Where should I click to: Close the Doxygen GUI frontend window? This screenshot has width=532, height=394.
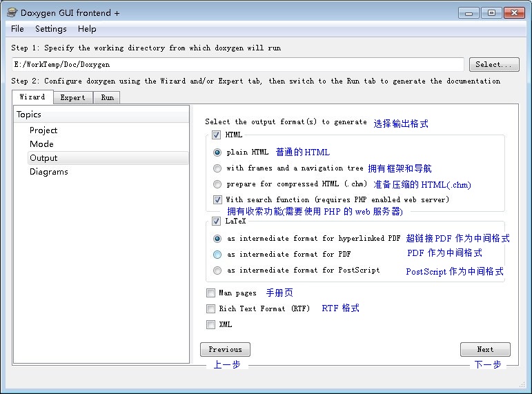514,13
